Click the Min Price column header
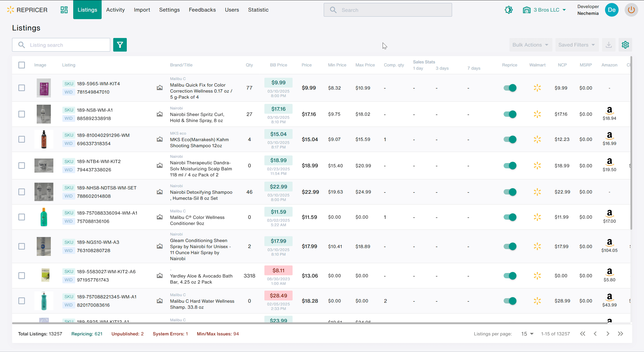The width and height of the screenshot is (644, 352). (337, 65)
